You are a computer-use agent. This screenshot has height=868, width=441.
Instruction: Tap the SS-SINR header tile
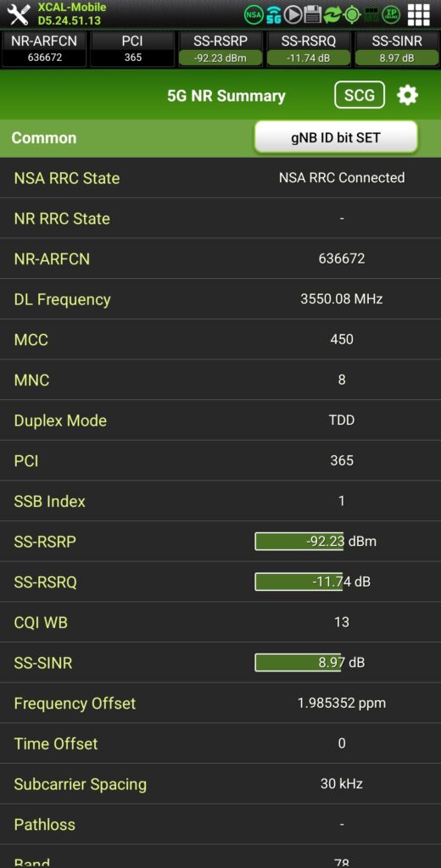pos(397,49)
